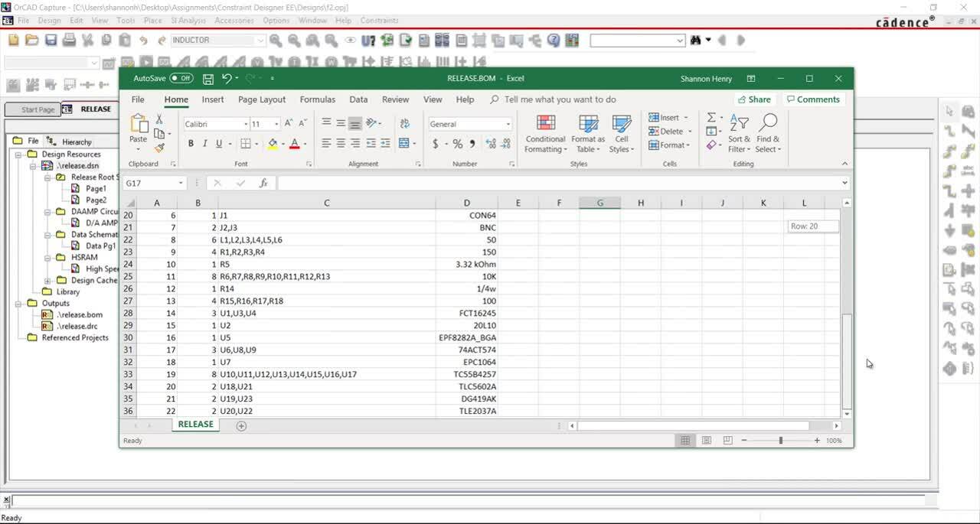Viewport: 980px width, 524px height.
Task: Apply Bold formatting in Excel ribbon
Action: click(191, 144)
